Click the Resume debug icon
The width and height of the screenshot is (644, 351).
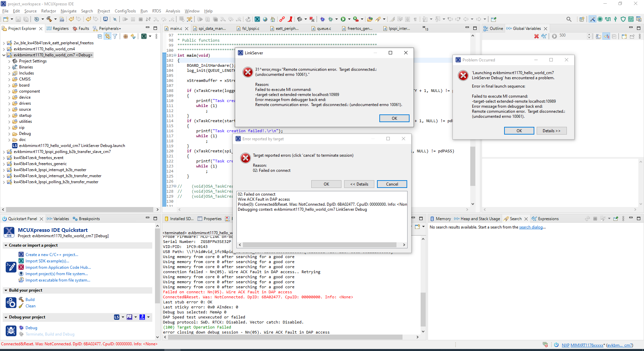(x=125, y=19)
